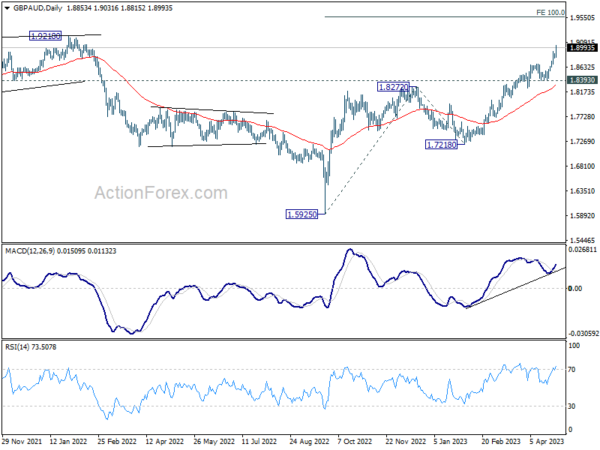Click the 24 Aug 2022 date label

click(309, 441)
